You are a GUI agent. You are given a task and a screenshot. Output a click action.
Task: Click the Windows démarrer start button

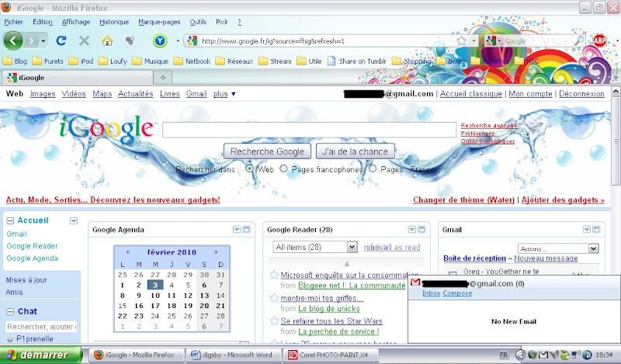click(41, 355)
